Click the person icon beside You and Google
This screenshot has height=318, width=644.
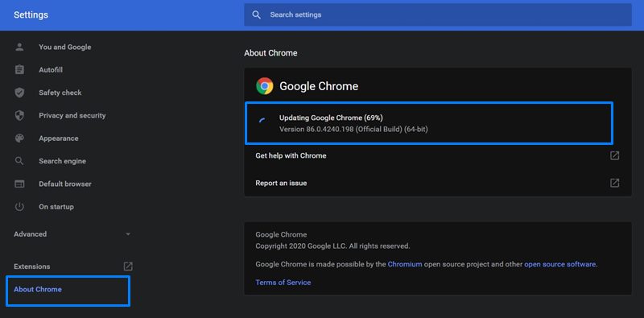coord(19,47)
